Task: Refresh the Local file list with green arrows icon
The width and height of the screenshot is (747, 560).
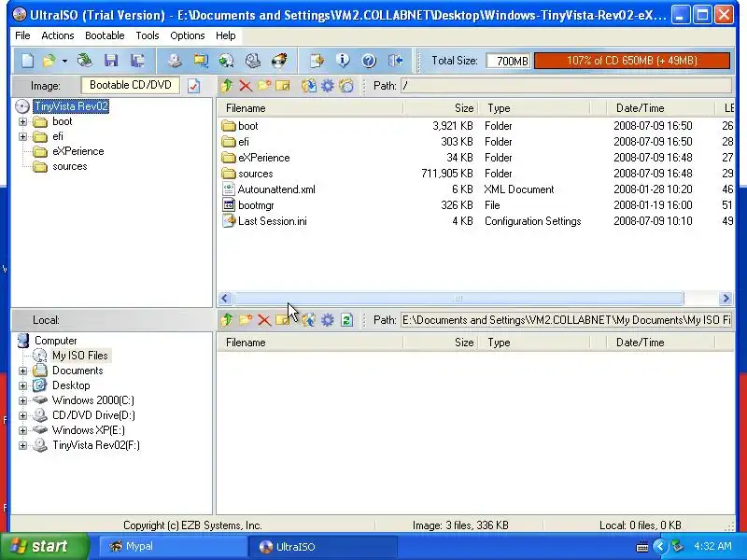Action: coord(346,320)
